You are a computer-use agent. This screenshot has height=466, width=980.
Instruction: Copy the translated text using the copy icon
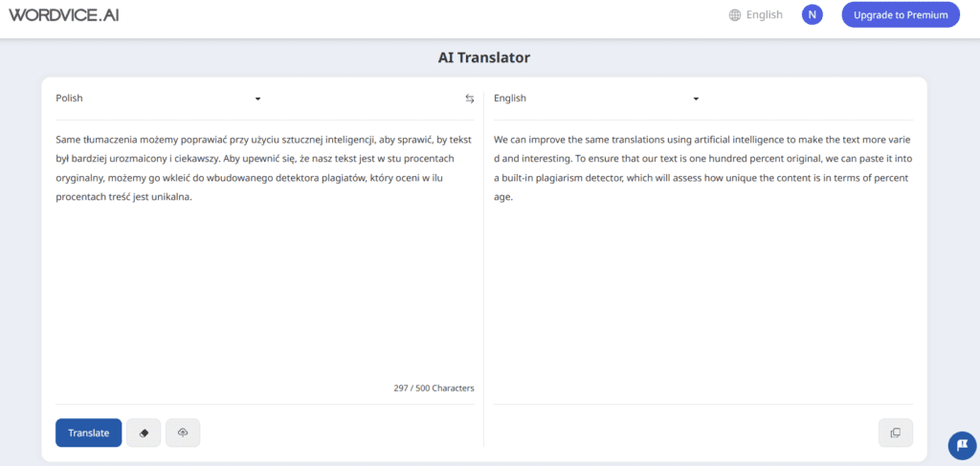point(895,433)
